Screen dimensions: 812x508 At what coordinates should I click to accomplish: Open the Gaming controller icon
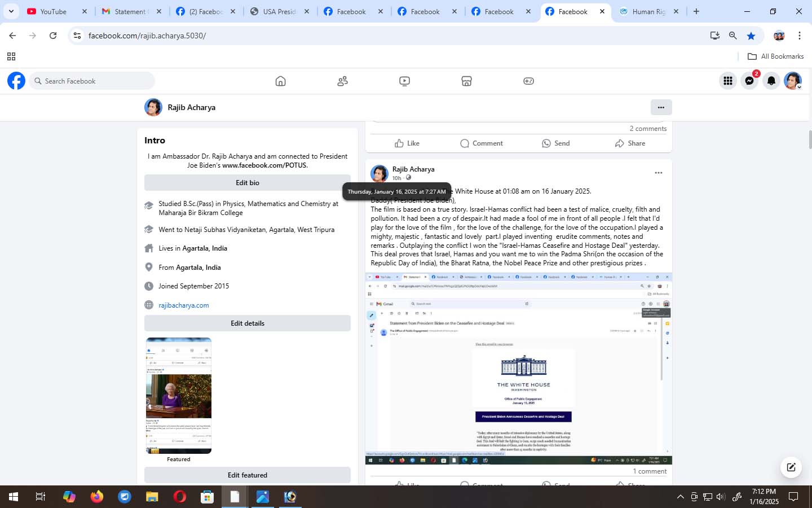click(x=528, y=81)
